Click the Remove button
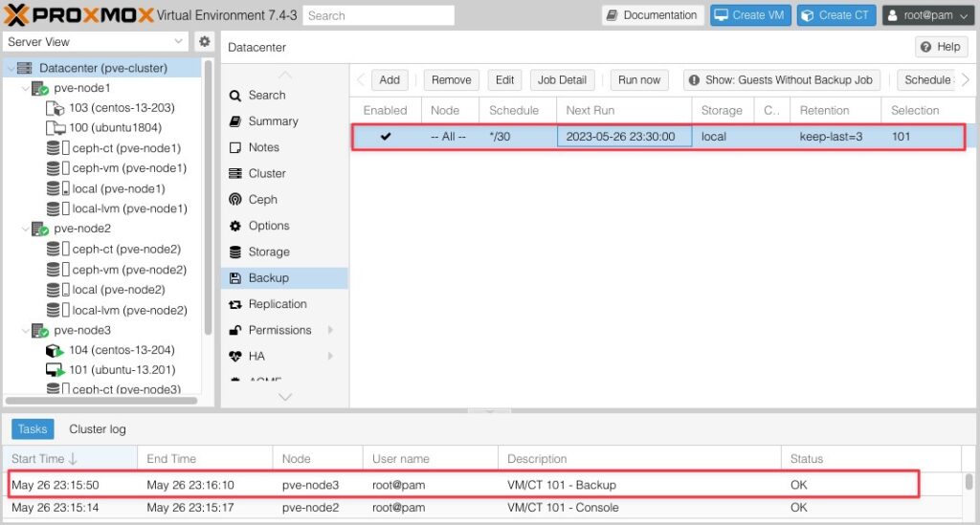The height and width of the screenshot is (525, 980). (x=452, y=80)
